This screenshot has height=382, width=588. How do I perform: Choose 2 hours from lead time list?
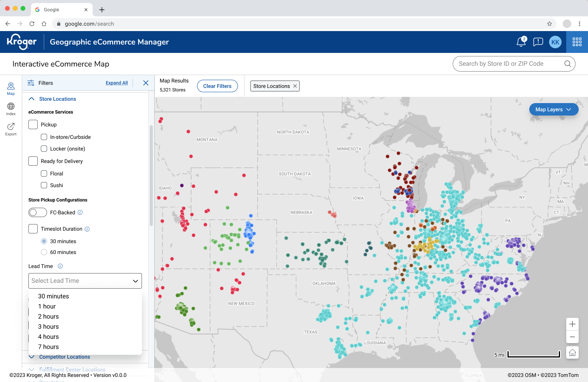49,317
